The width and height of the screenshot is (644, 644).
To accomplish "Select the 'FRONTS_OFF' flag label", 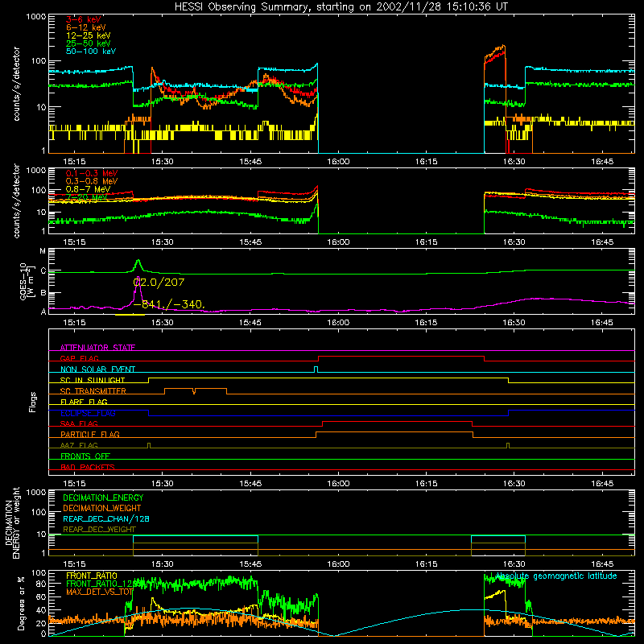I will [85, 456].
